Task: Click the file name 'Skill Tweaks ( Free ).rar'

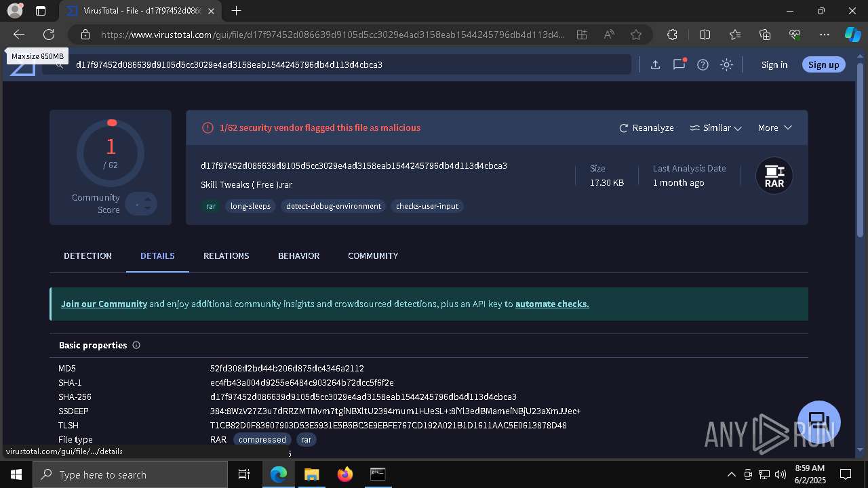Action: point(246,184)
